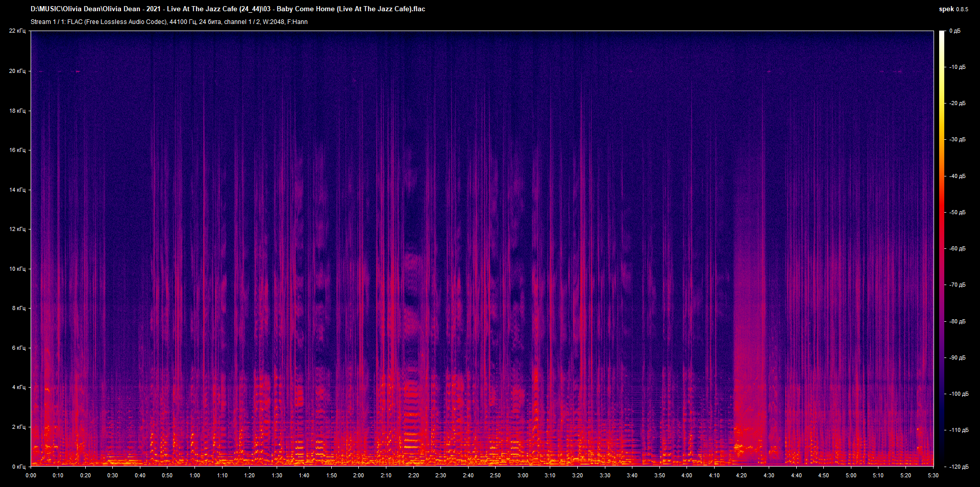
Task: Click the '0 кГц' frequency axis label
Action: click(x=19, y=467)
